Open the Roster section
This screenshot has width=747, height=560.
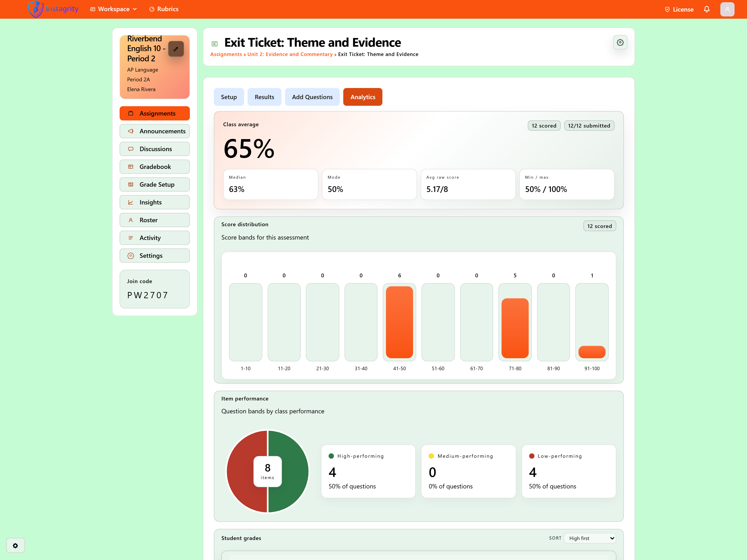[x=155, y=220]
